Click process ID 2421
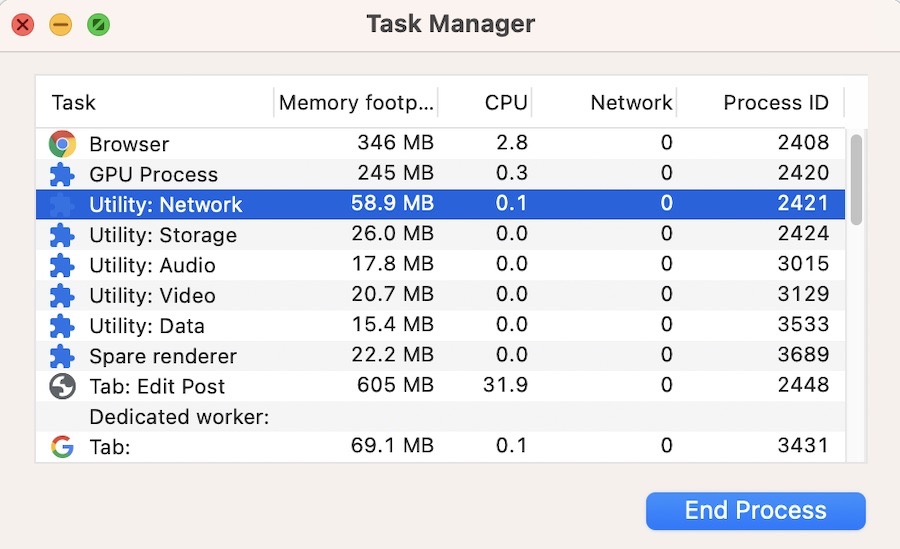Image resolution: width=900 pixels, height=549 pixels. pyautogui.click(x=803, y=203)
